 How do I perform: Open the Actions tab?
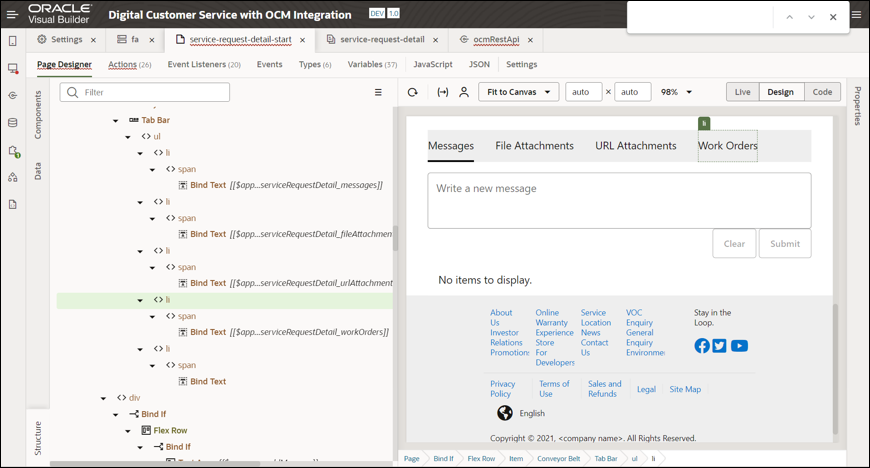[129, 64]
